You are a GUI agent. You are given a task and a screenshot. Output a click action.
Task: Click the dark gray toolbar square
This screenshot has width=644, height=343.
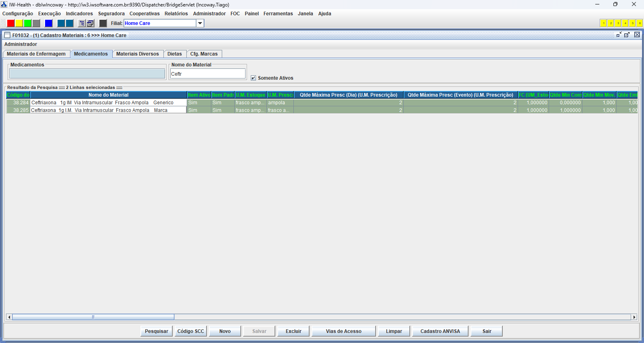tap(103, 23)
